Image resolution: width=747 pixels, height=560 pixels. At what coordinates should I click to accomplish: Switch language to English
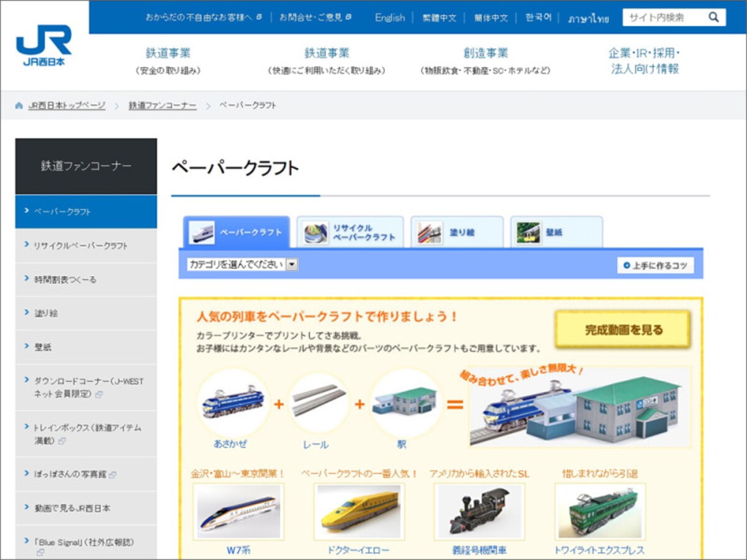coord(390,17)
